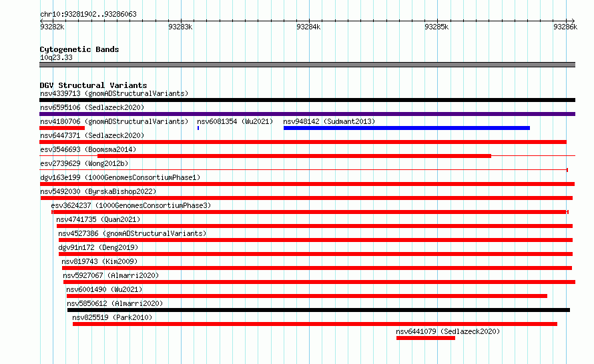Open nsv4527386 (gnomADStructuralVariants) label
Viewport: 594px width, 364px height.
[132, 233]
